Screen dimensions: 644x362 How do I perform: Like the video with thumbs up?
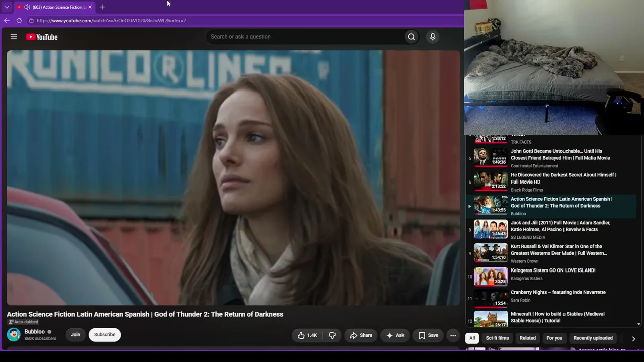pyautogui.click(x=307, y=335)
